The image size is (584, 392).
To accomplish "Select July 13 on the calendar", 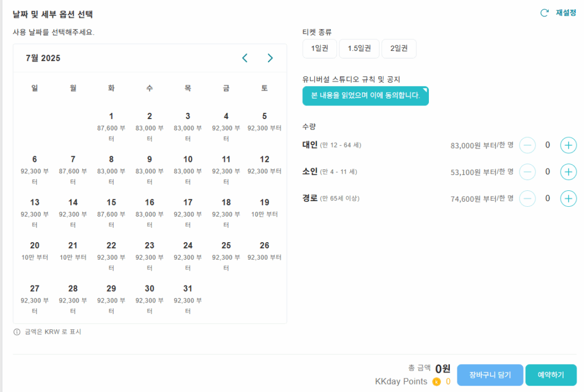I will point(35,213).
